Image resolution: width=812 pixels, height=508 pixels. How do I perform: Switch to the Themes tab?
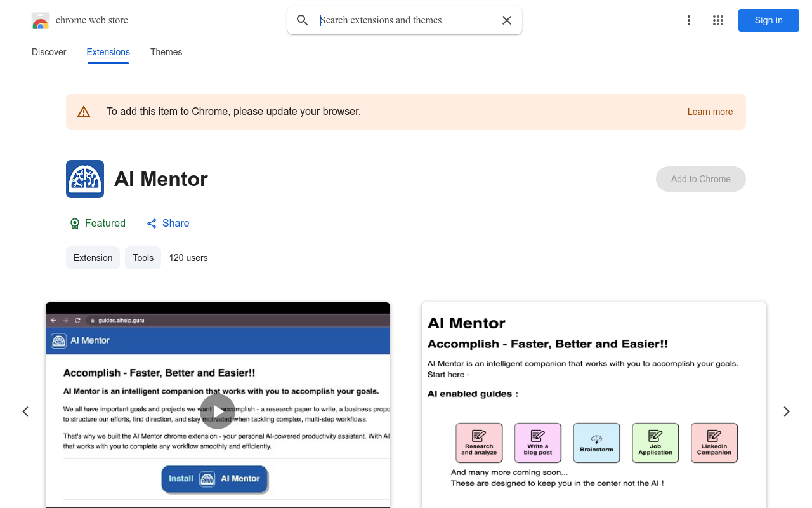(x=166, y=52)
